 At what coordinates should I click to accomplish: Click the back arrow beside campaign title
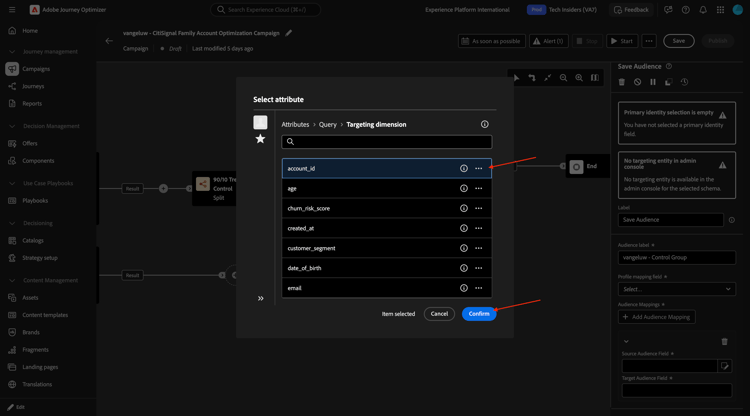click(109, 41)
